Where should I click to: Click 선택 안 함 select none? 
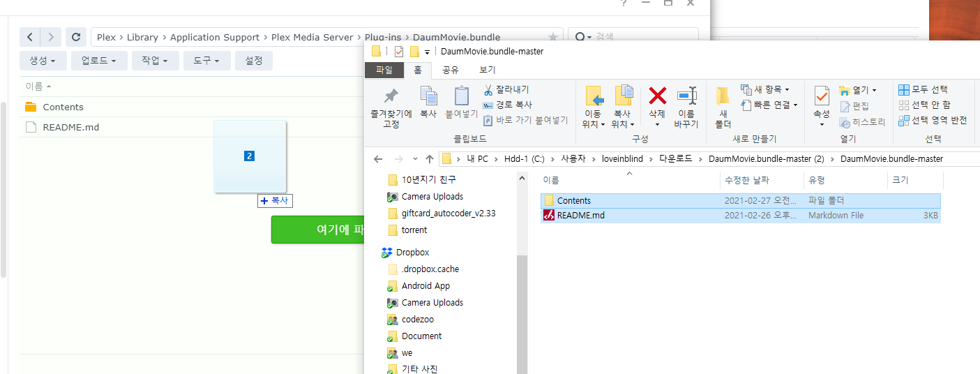pyautogui.click(x=924, y=105)
